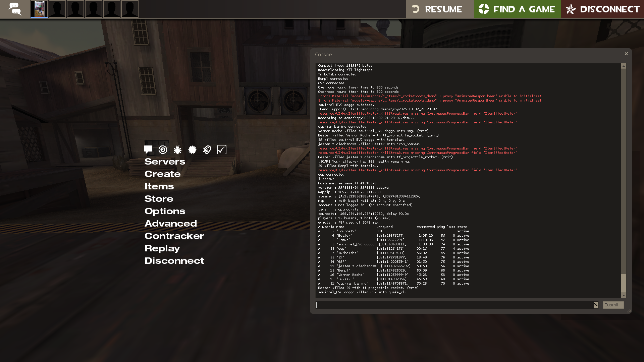This screenshot has width=644, height=362.
Task: Click the speech bubble news icon
Action: 148,149
